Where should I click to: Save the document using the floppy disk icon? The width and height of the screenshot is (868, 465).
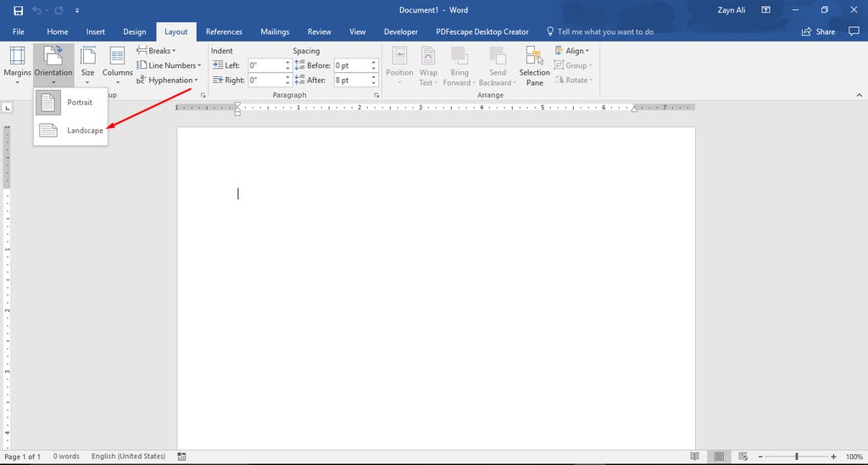(19, 10)
